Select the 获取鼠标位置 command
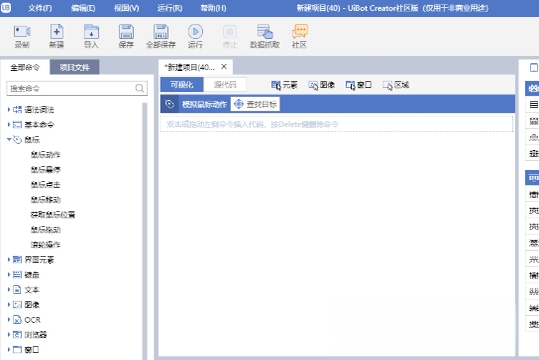This screenshot has height=360, width=539. pyautogui.click(x=53, y=215)
